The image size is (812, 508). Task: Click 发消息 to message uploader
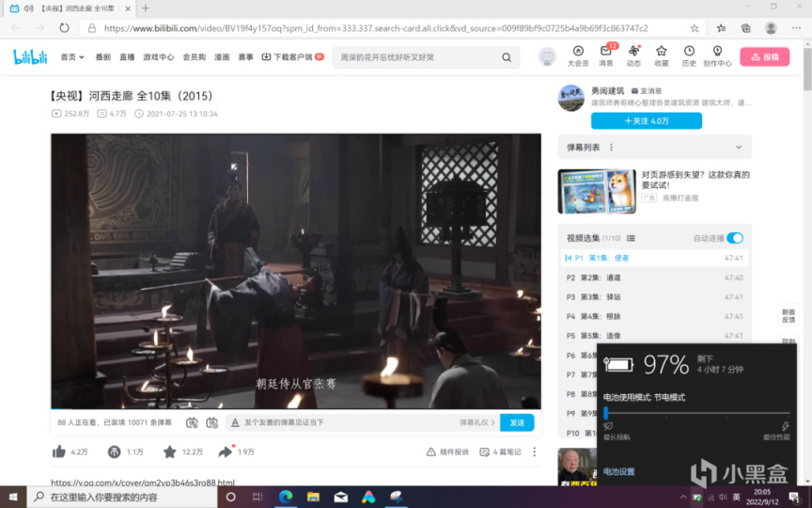(x=647, y=90)
